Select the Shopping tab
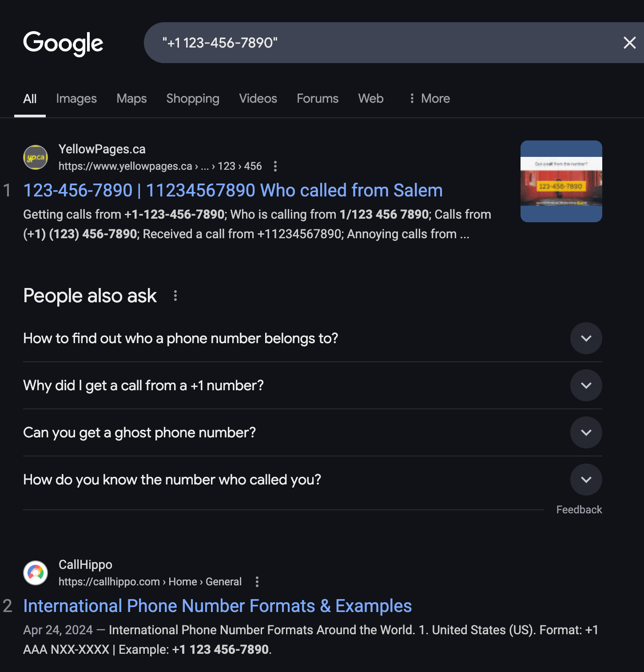Screen dimensions: 644x672 [x=193, y=99]
